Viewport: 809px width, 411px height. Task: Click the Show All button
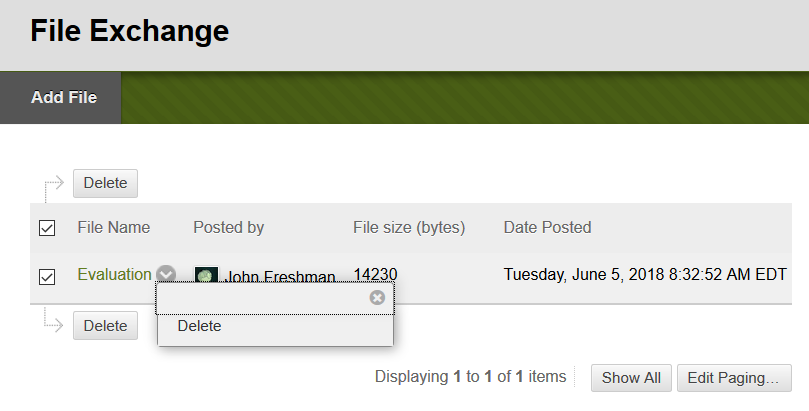click(631, 378)
